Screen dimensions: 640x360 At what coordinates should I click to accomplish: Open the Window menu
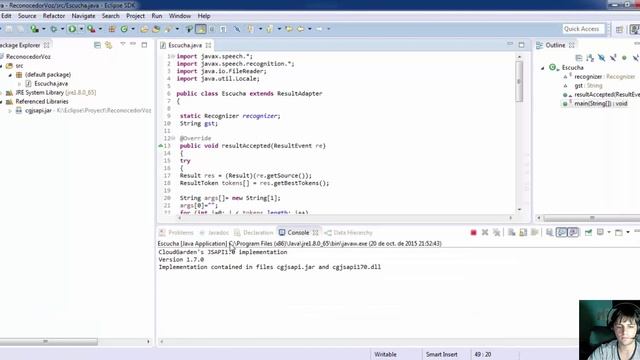point(180,16)
